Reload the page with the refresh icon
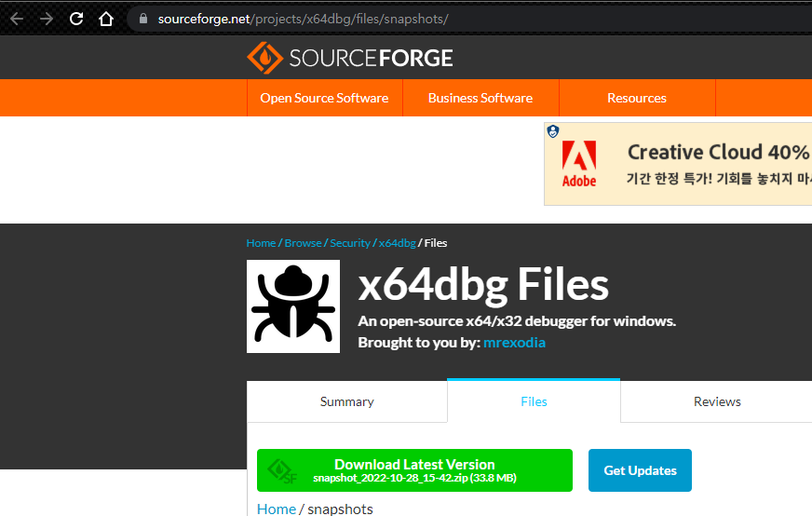Image resolution: width=812 pixels, height=516 pixels. coord(76,20)
